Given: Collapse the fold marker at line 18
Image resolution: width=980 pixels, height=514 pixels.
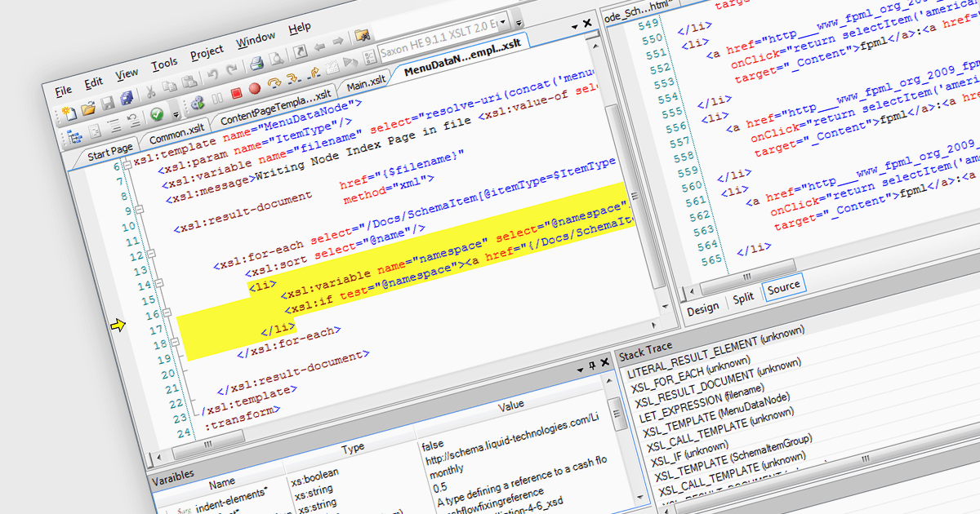Looking at the screenshot, I should click(175, 343).
